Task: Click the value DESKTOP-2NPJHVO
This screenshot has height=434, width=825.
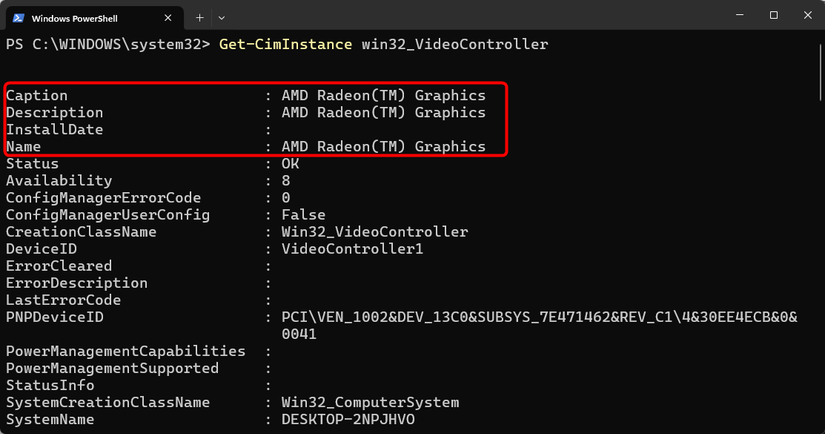Action: click(x=348, y=419)
